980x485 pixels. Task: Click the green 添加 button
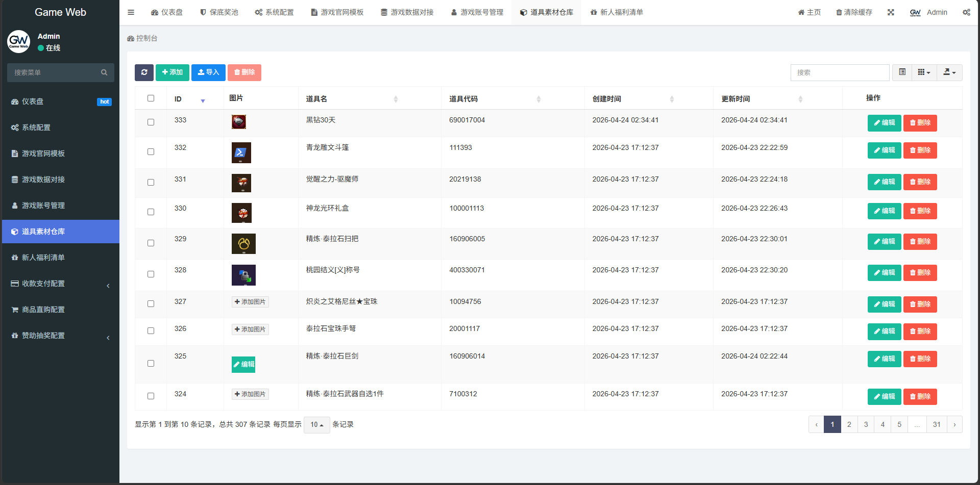(173, 72)
